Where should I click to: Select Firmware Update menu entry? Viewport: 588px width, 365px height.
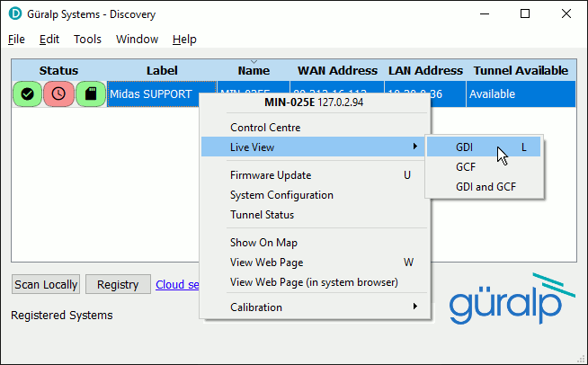(x=316, y=175)
